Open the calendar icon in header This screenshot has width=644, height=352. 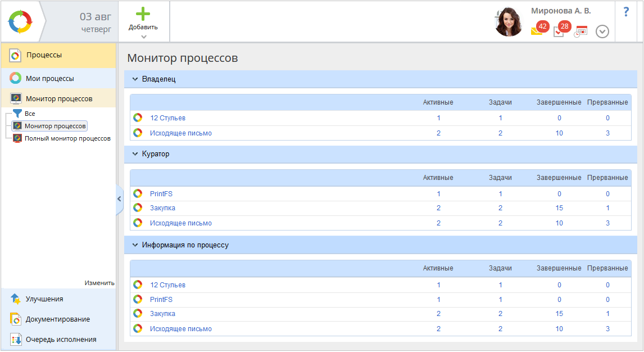coord(581,31)
